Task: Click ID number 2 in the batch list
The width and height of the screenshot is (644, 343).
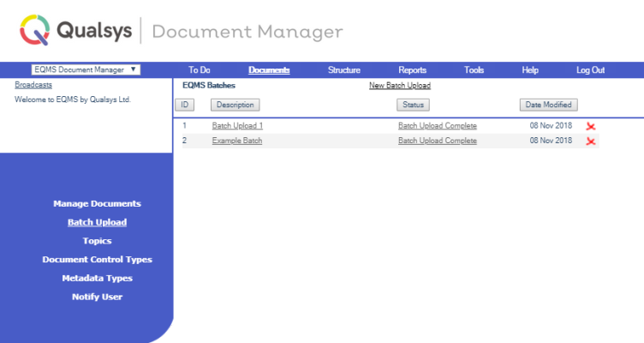Action: 184,141
